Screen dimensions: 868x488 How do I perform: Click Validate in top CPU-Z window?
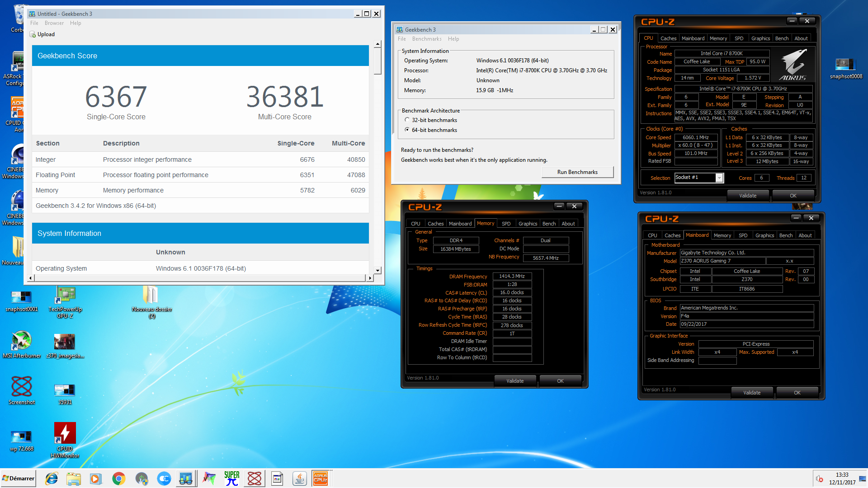pyautogui.click(x=748, y=196)
